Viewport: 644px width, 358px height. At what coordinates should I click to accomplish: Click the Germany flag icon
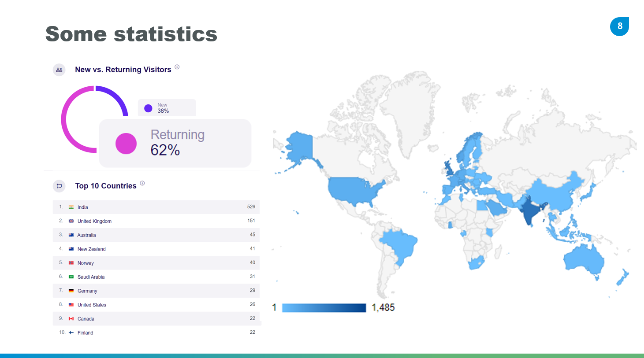pyautogui.click(x=71, y=291)
